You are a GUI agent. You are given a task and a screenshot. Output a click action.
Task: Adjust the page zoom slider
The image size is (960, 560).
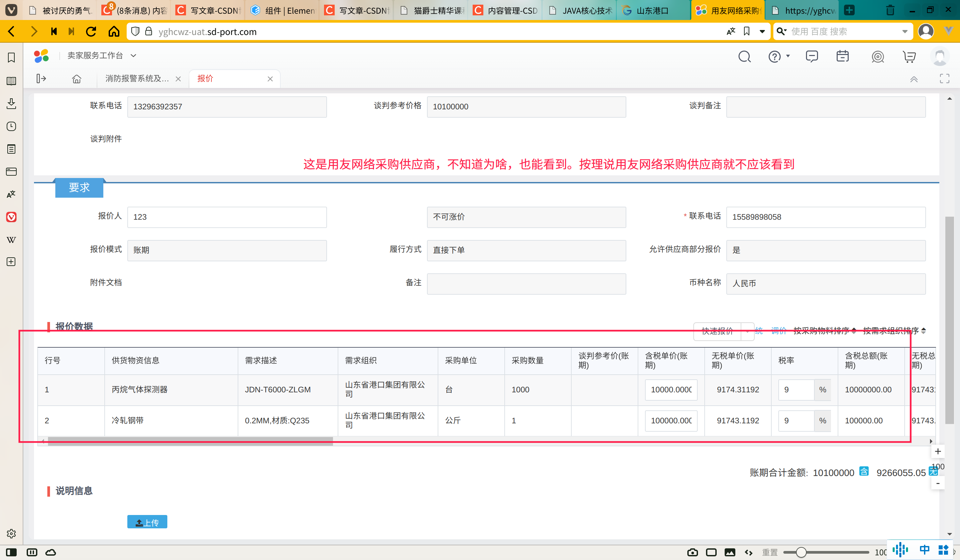coord(801,552)
